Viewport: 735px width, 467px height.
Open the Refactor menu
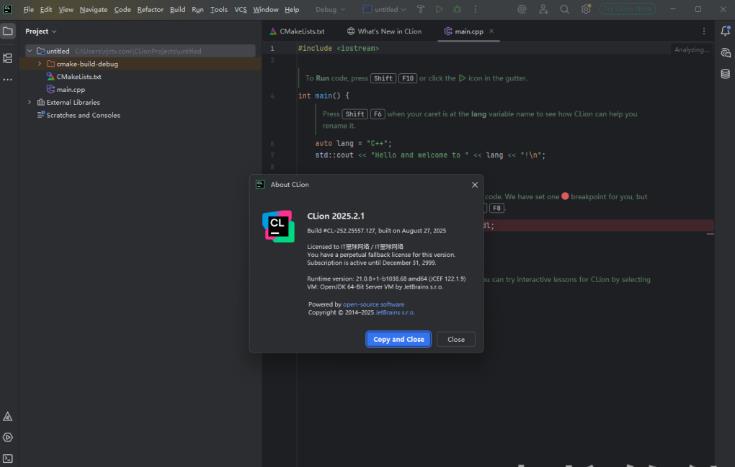(x=150, y=9)
